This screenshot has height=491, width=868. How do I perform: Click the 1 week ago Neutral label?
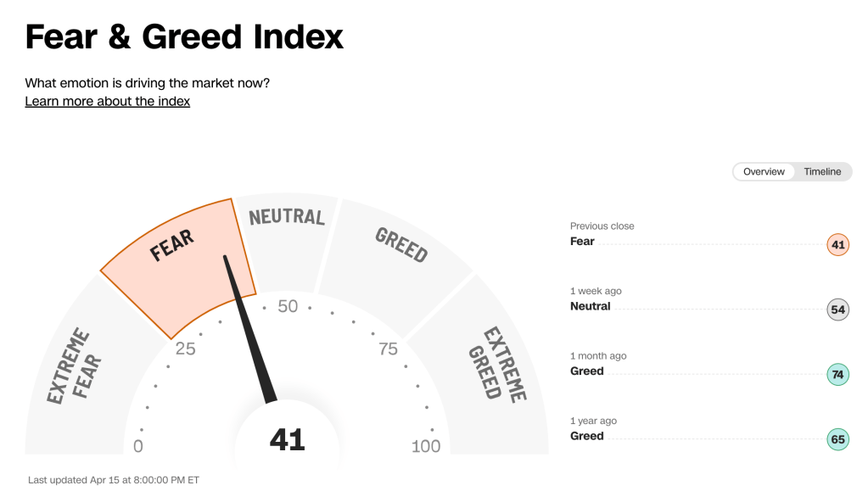[590, 306]
